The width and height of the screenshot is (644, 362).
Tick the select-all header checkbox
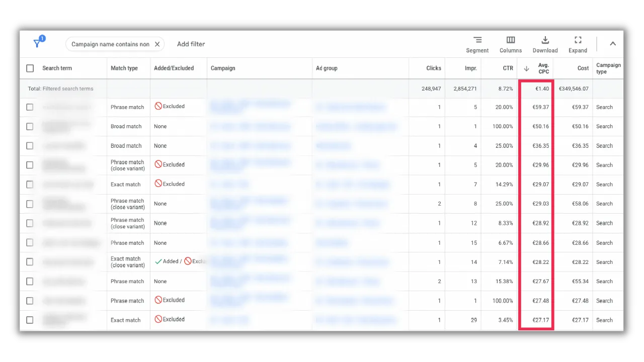(30, 68)
